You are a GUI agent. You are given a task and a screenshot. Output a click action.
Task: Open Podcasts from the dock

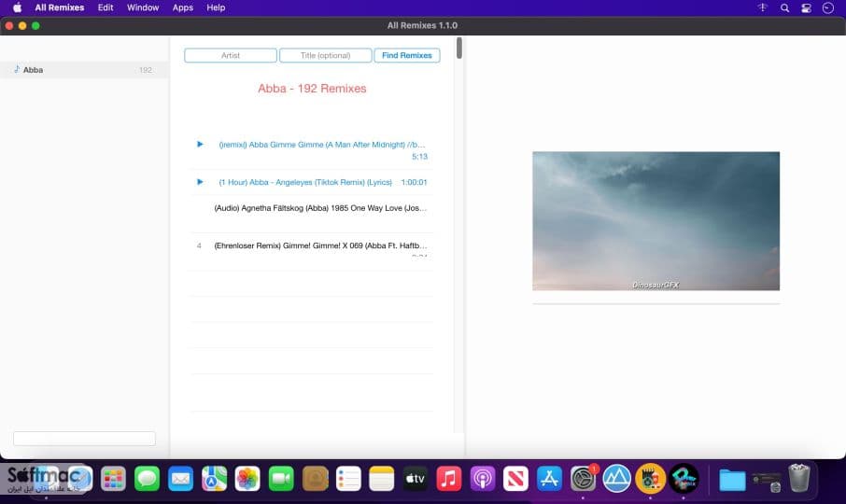(483, 478)
